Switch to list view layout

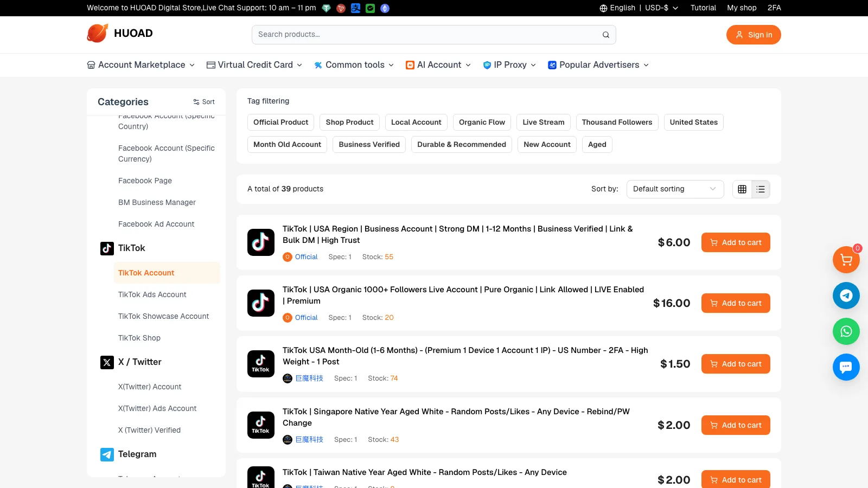coord(761,189)
